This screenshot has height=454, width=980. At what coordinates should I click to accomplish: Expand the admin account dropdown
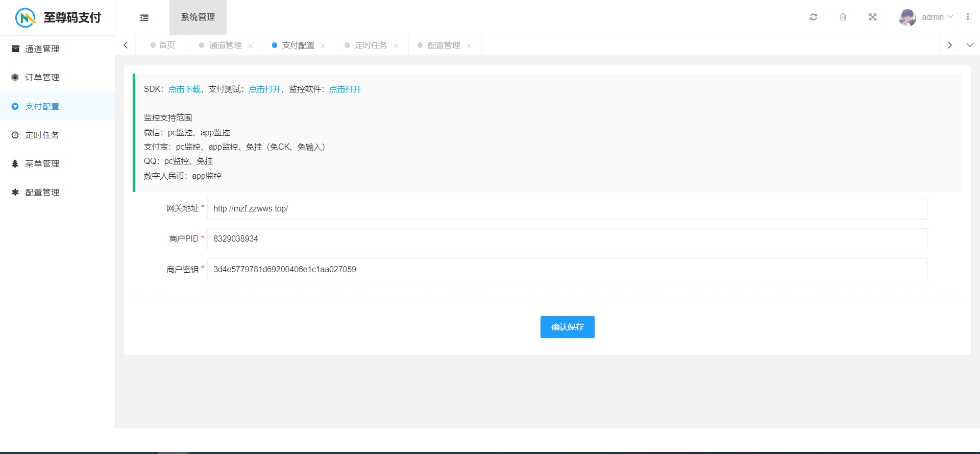(938, 17)
